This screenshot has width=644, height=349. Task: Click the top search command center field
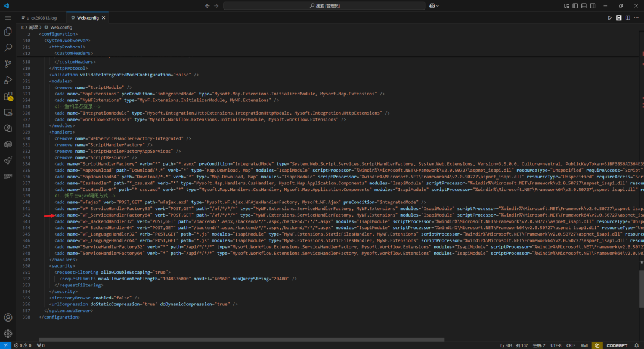click(324, 6)
